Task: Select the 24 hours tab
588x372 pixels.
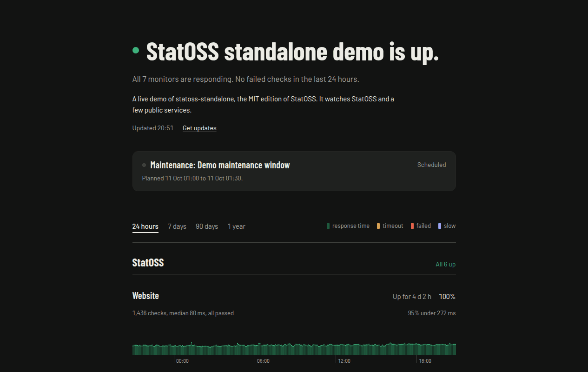Action: [145, 226]
